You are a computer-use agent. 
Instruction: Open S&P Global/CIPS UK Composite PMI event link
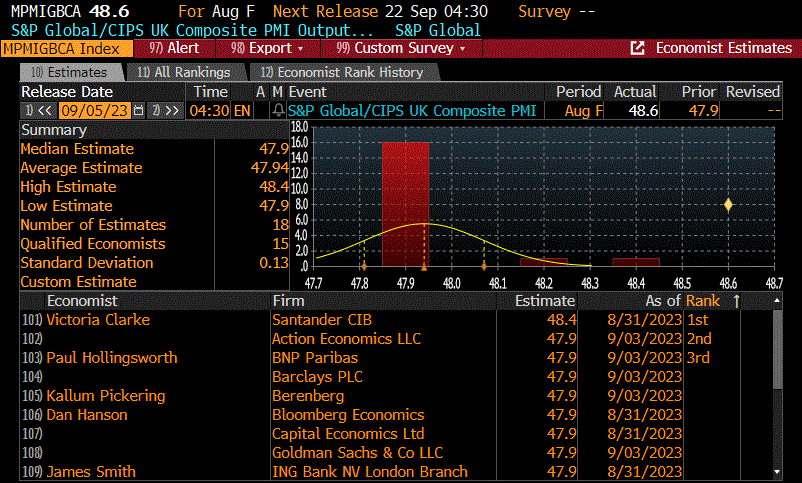(412, 111)
